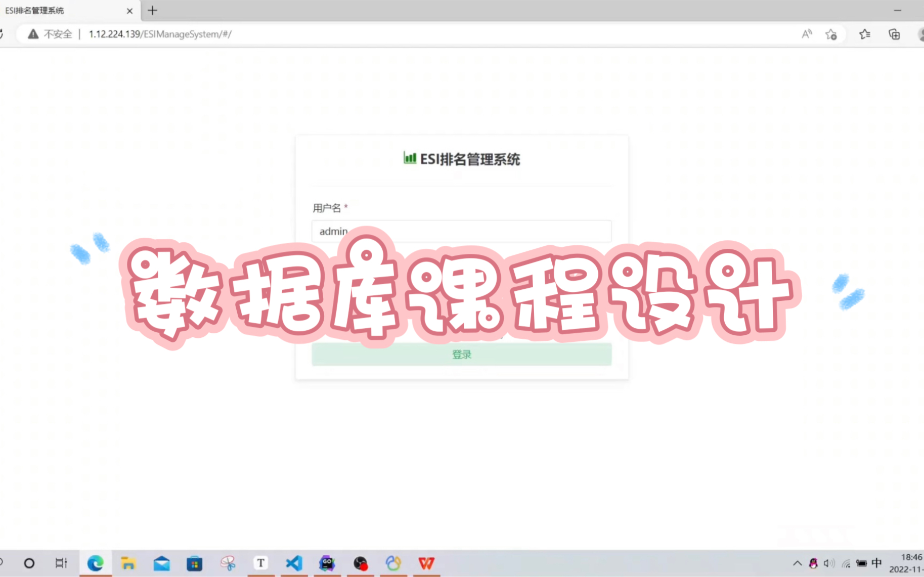Launch GoLand IDE from the taskbar
The height and width of the screenshot is (577, 924).
click(327, 563)
